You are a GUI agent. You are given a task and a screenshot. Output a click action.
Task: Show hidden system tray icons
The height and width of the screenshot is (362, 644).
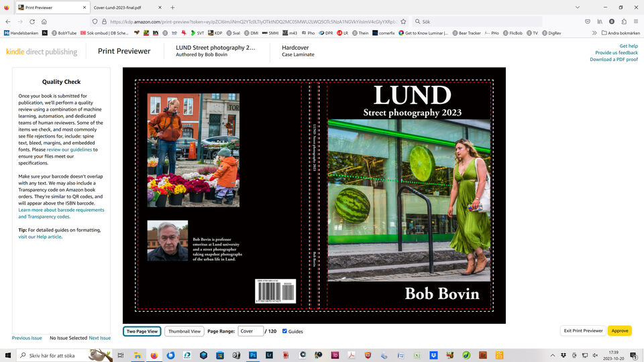coord(552,355)
